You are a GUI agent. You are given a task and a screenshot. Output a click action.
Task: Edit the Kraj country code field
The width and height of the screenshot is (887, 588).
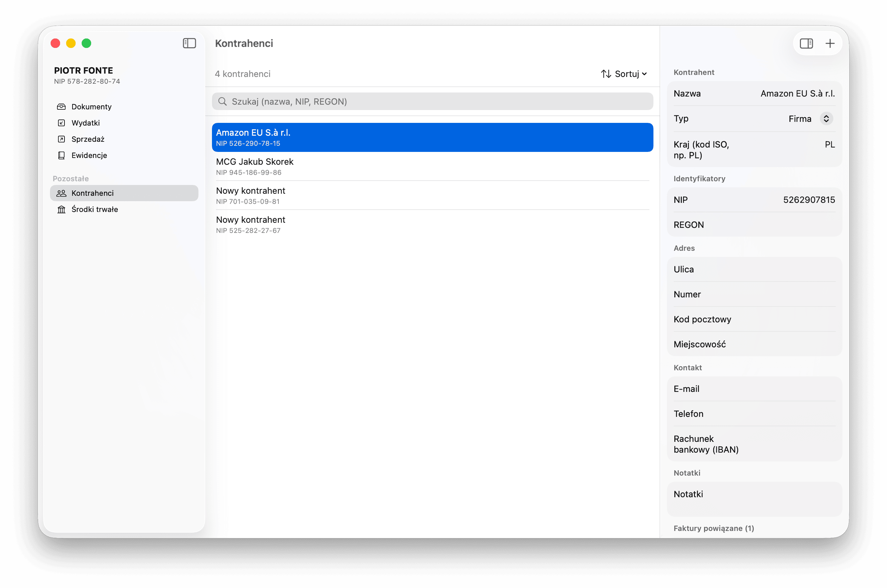[830, 145]
